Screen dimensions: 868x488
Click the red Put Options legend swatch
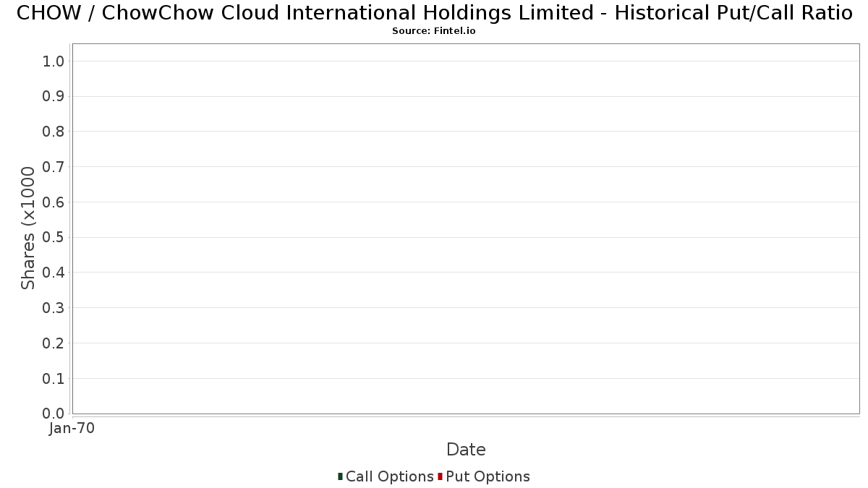440,476
